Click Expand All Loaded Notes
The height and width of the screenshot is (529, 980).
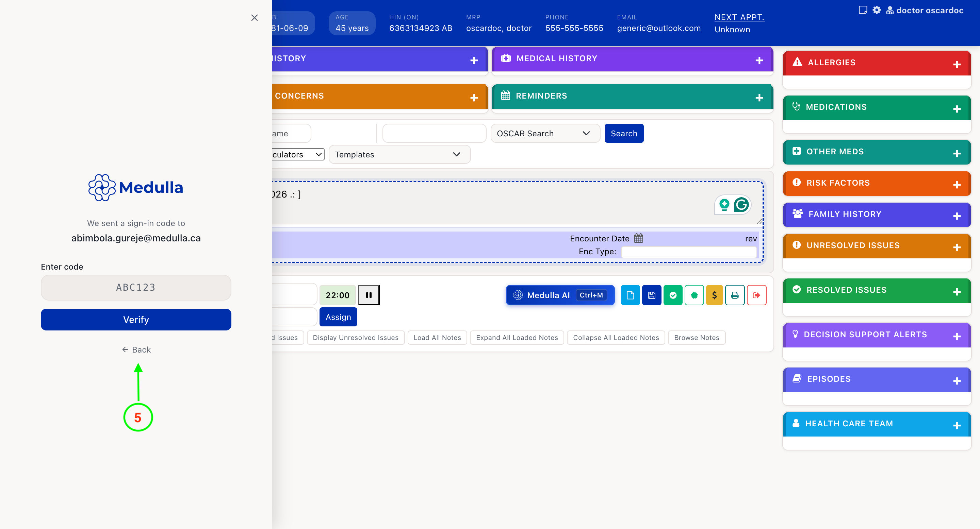[517, 338]
